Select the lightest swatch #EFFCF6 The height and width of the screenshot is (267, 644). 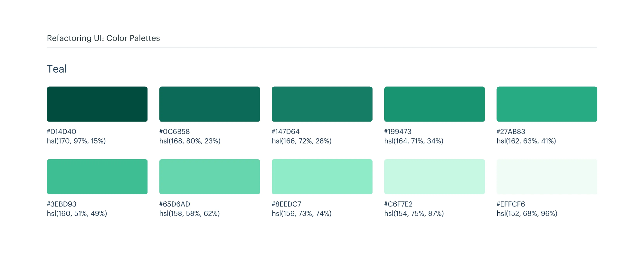[x=547, y=177]
